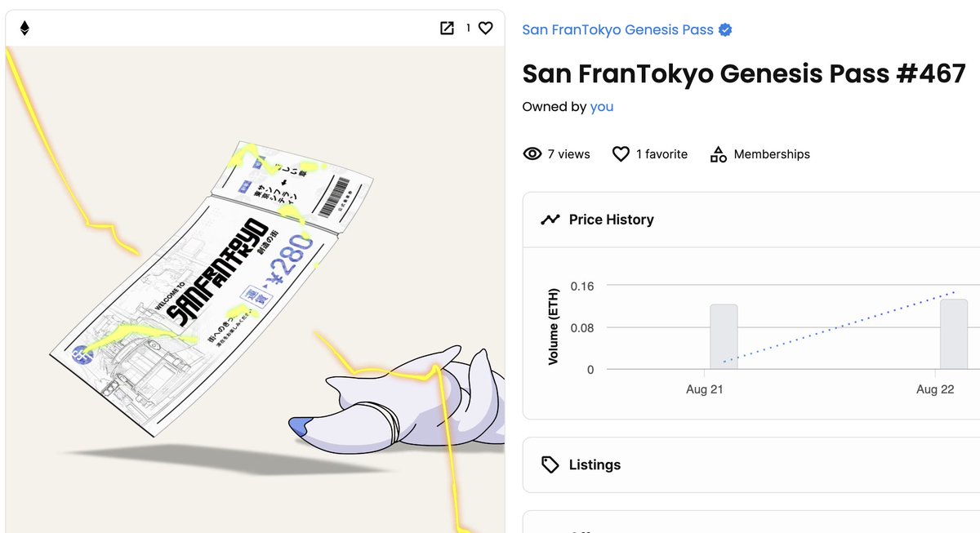Click the Price History trend icon
Image resolution: width=980 pixels, height=533 pixels.
(550, 220)
